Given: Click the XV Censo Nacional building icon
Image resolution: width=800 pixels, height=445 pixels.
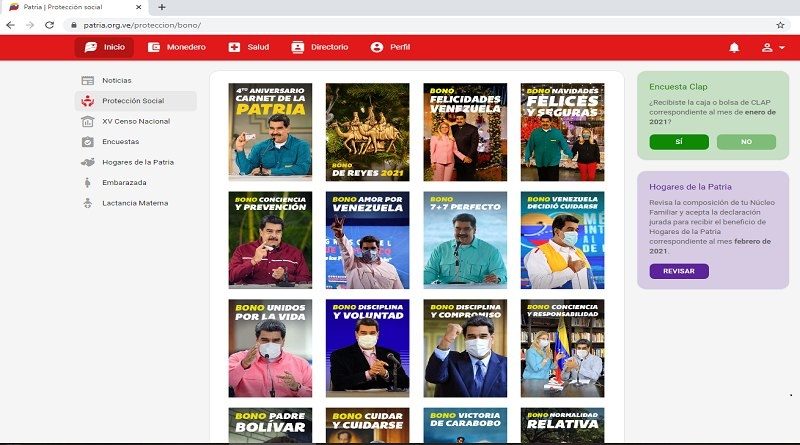Looking at the screenshot, I should click(88, 121).
